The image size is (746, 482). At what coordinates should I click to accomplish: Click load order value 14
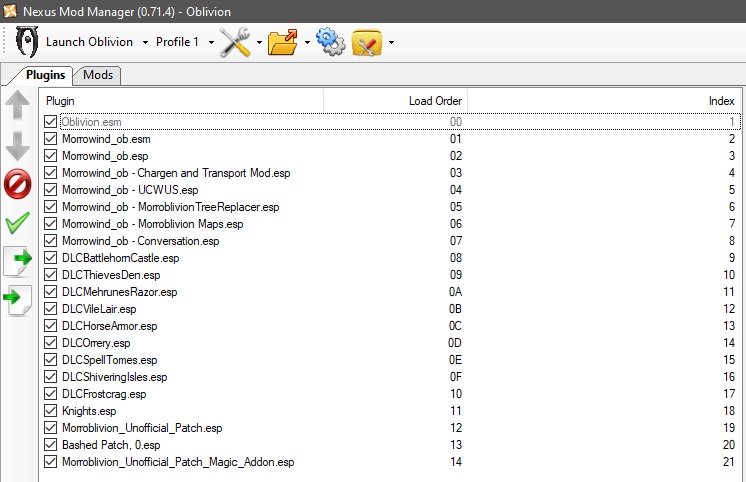456,462
